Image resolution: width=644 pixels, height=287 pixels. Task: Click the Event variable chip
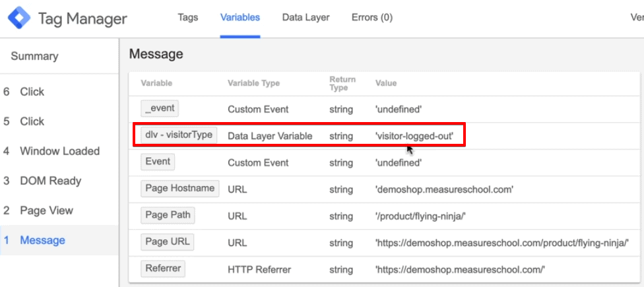click(158, 162)
